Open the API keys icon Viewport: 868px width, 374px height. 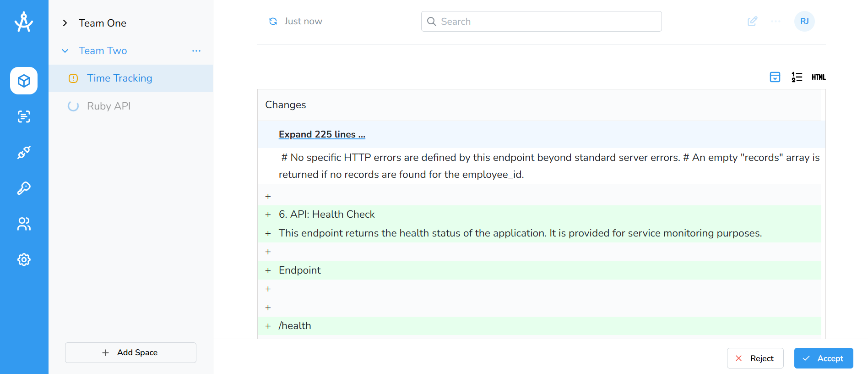[x=24, y=188]
